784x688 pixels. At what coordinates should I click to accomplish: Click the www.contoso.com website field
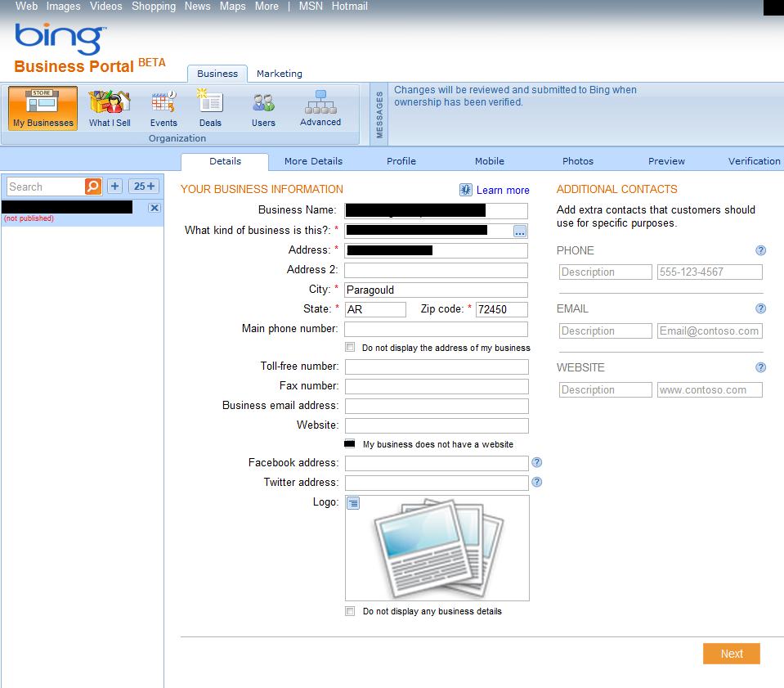point(710,389)
